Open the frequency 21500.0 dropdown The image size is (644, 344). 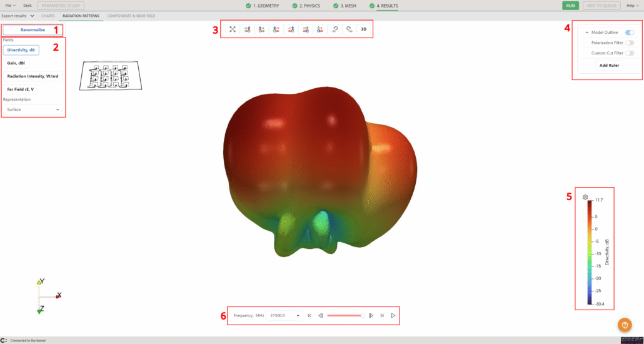pos(284,316)
